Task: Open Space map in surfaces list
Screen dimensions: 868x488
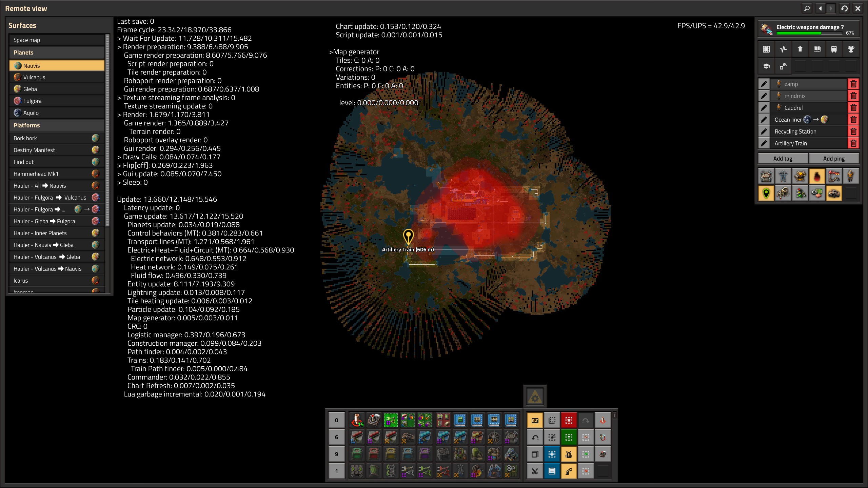Action: (x=57, y=40)
